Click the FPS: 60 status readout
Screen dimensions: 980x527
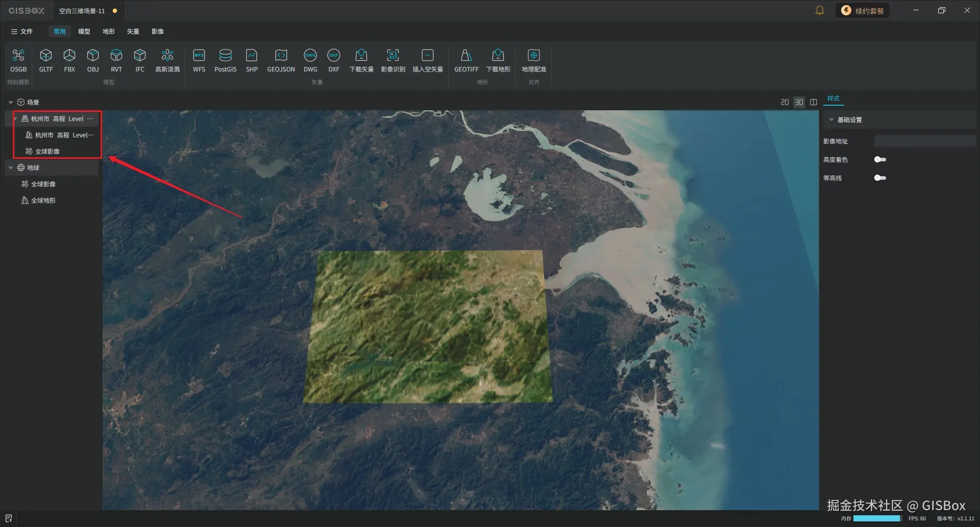pyautogui.click(x=917, y=518)
